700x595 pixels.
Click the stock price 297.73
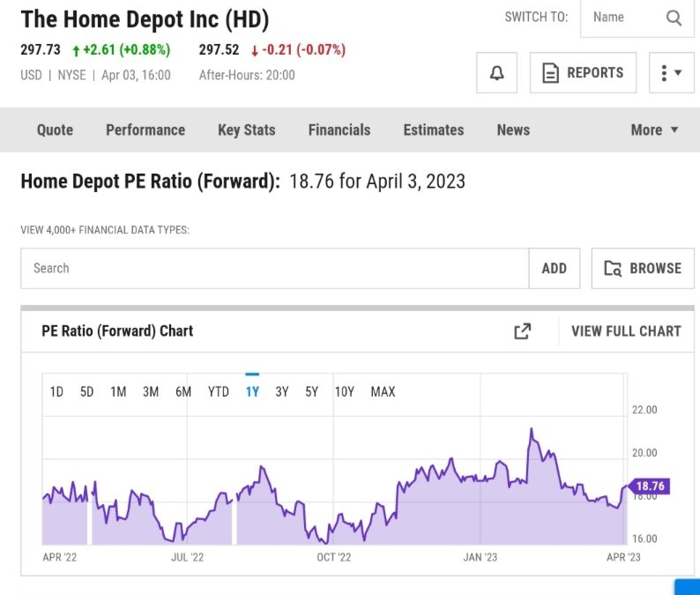point(41,49)
